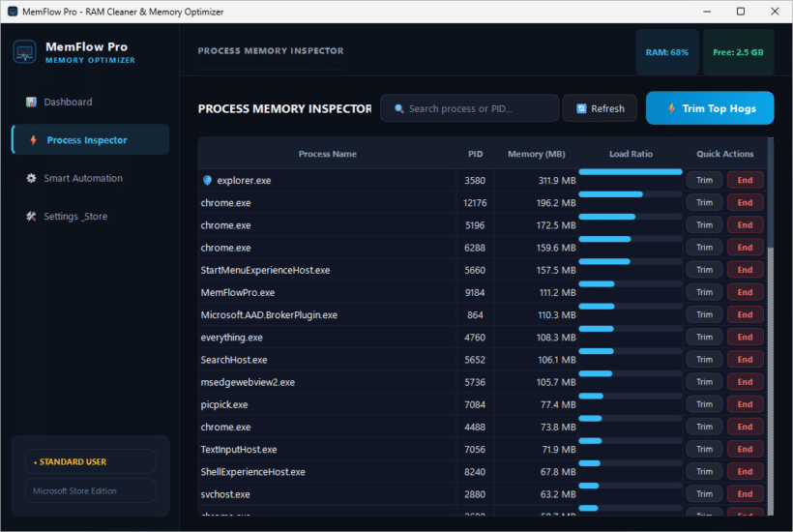Sort by Process Name column header

(x=327, y=154)
